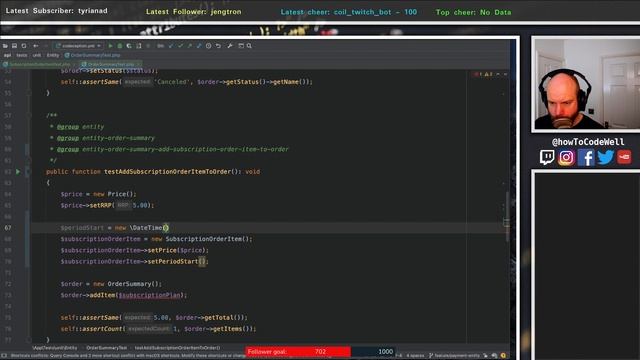The width and height of the screenshot is (640, 360).
Task: Switch to the OrderSummaryTest.php editor tab
Action: tap(111, 64)
